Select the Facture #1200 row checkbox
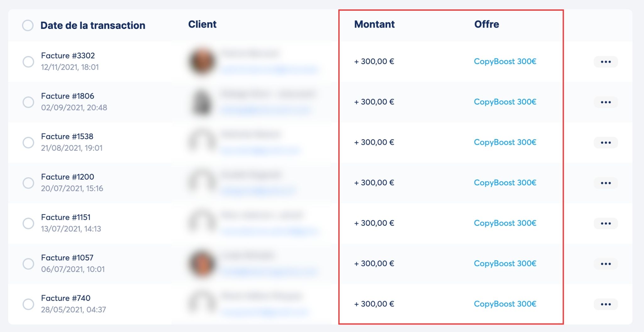 [x=28, y=183]
